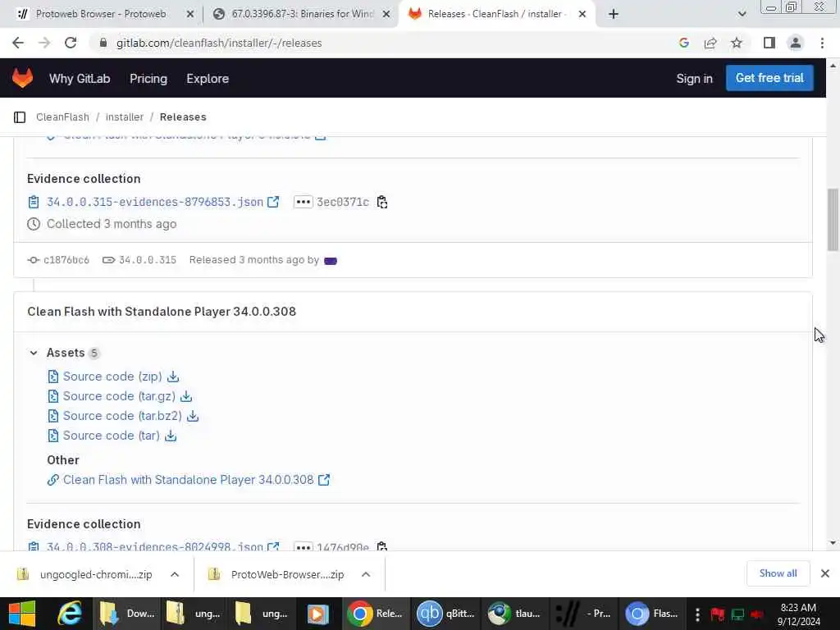Open 34.0.0.315-evidences-8796853.json link

click(155, 202)
